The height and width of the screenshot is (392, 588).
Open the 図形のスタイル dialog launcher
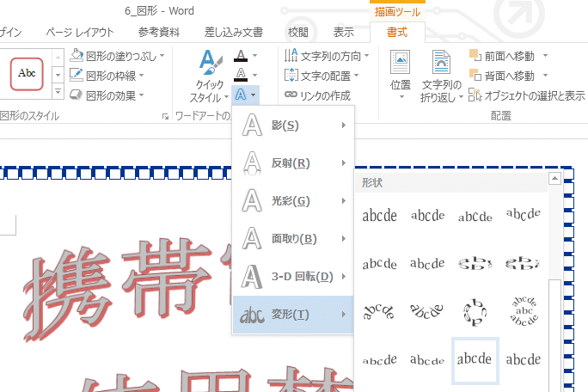pos(165,117)
